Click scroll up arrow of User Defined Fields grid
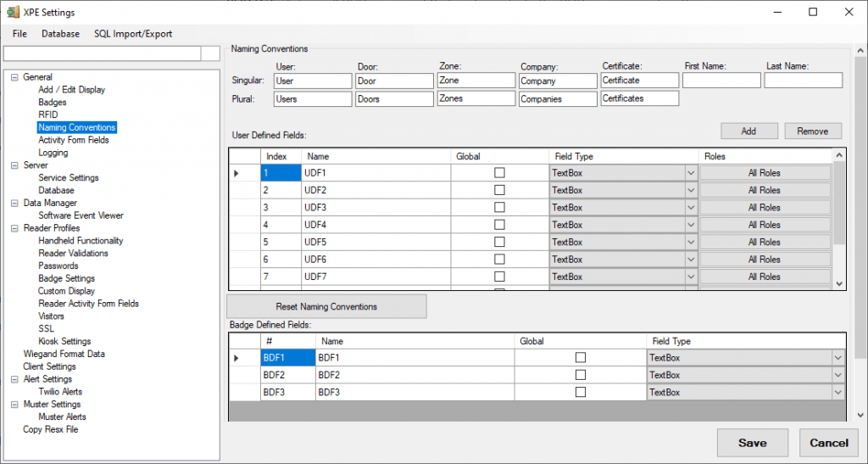The image size is (868, 464). [839, 155]
